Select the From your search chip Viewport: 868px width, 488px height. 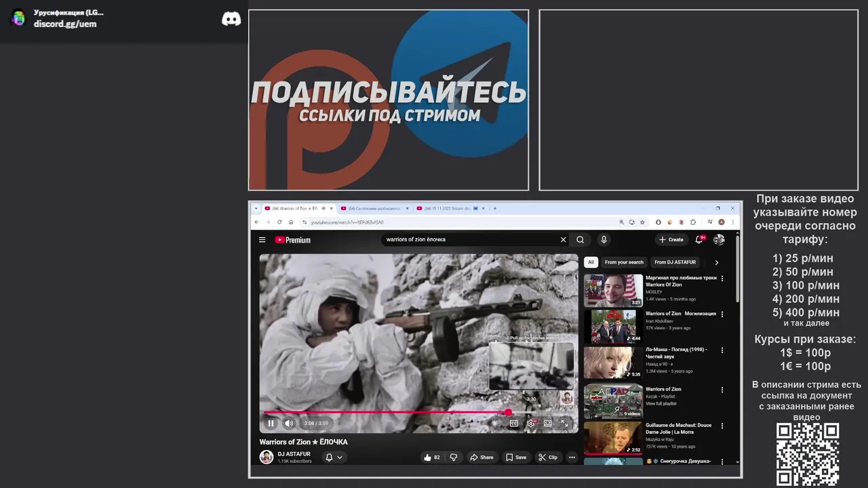[624, 262]
